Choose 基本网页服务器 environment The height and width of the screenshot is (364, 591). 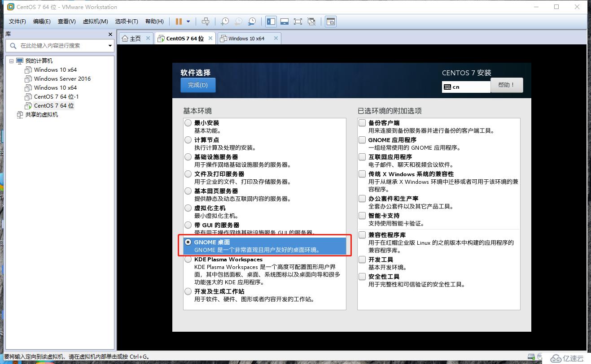[x=188, y=191]
